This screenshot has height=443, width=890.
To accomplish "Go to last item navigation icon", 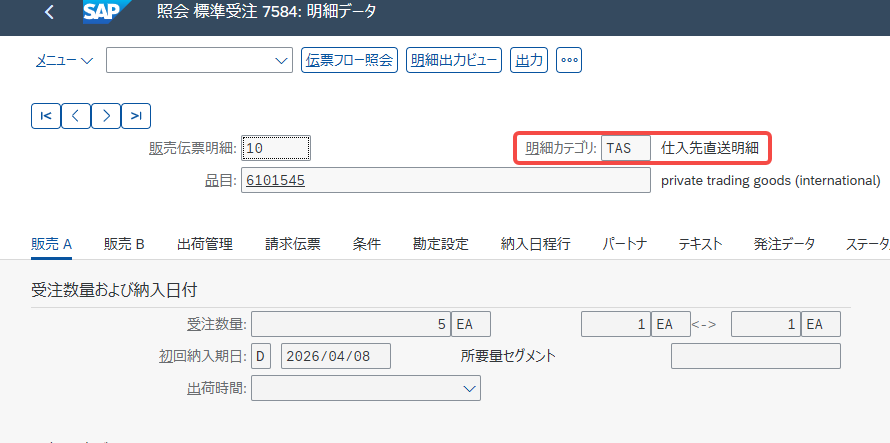I will [x=136, y=115].
